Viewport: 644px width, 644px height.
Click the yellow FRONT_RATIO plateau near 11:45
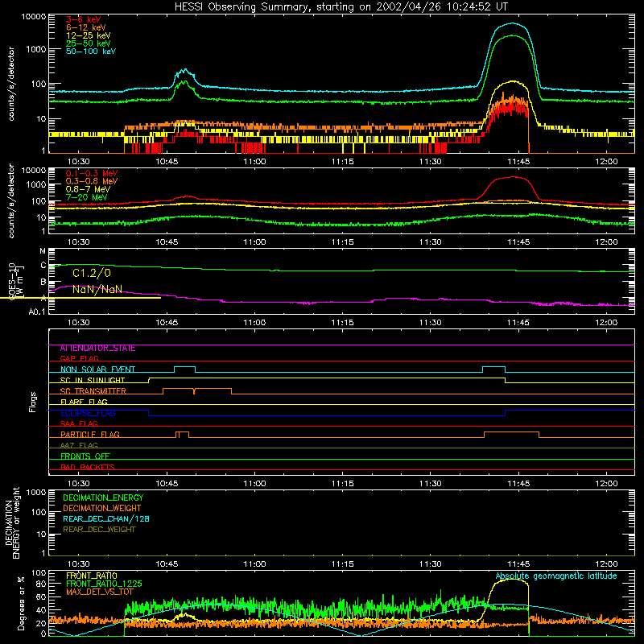point(512,580)
